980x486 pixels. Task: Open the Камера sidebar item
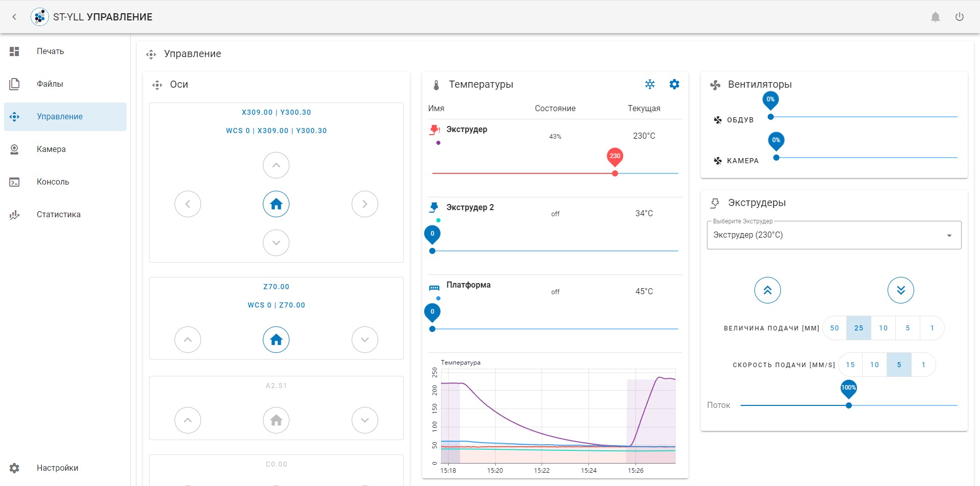coord(65,149)
